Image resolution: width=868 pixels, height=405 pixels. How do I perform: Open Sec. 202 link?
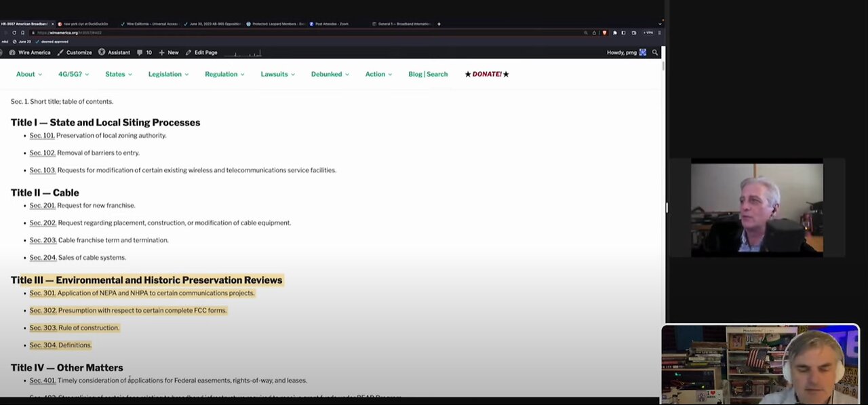(43, 223)
